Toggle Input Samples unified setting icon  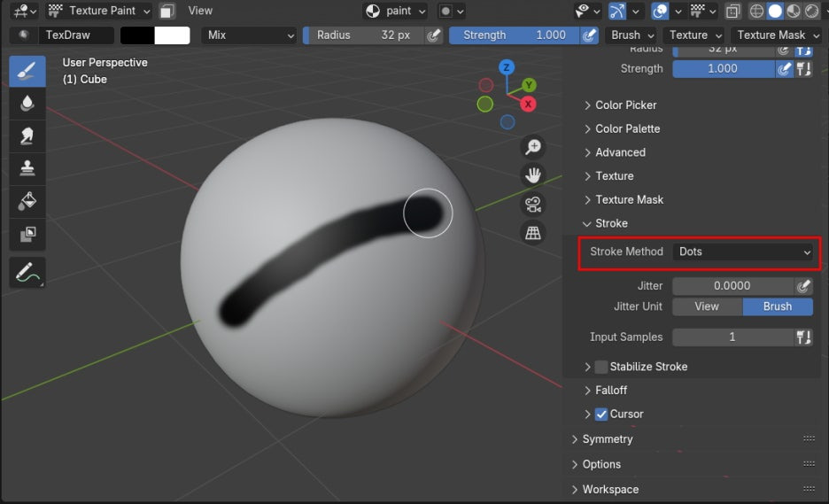804,337
